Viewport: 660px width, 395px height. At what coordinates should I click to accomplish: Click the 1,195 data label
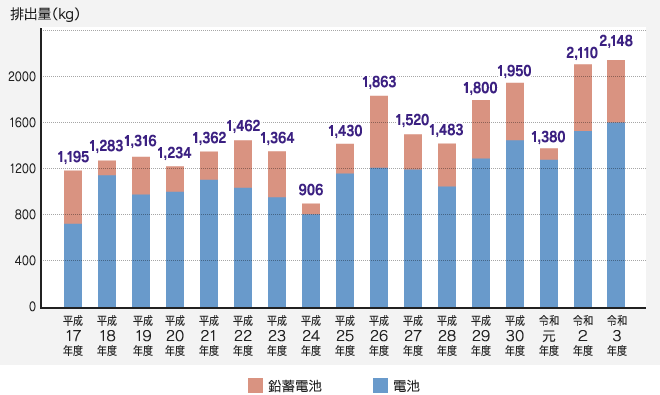tap(73, 157)
